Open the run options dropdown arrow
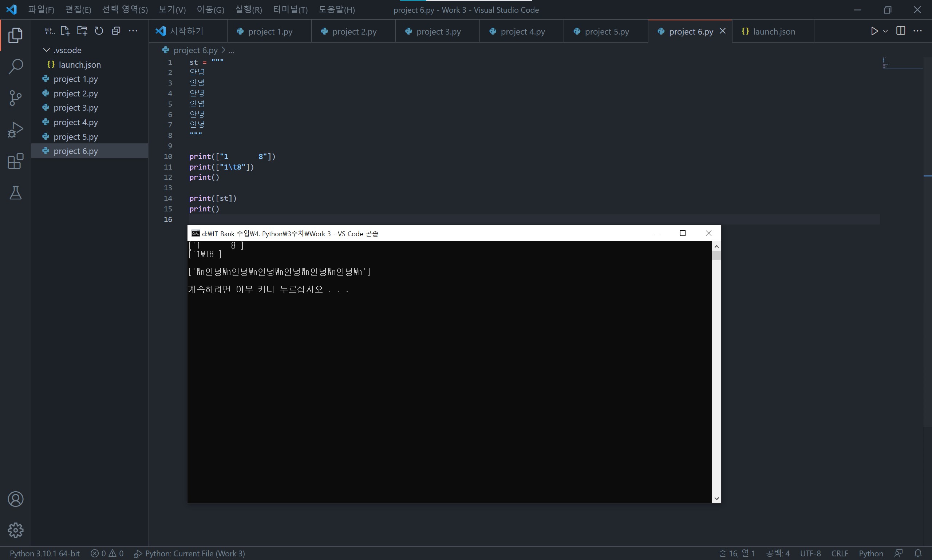This screenshot has width=932, height=560. pyautogui.click(x=885, y=31)
